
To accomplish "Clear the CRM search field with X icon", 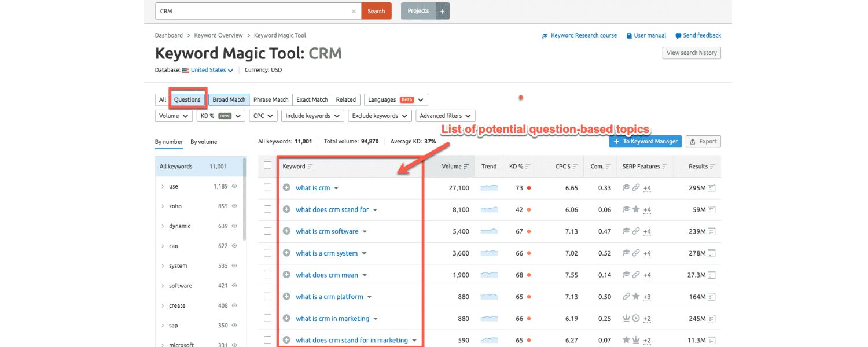I will pyautogui.click(x=354, y=11).
